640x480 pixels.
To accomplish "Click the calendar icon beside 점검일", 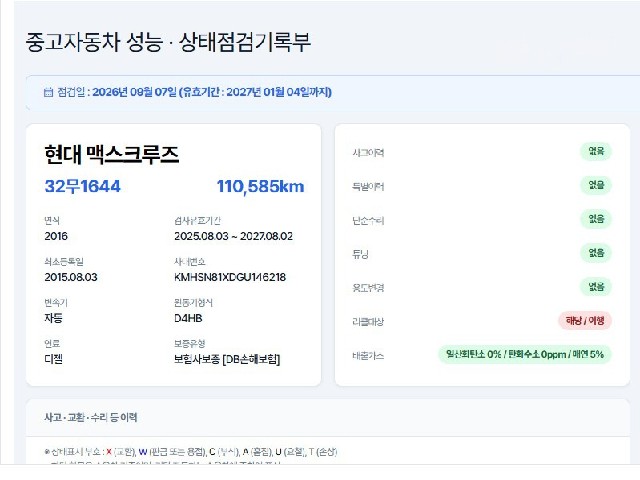I will pos(48,92).
